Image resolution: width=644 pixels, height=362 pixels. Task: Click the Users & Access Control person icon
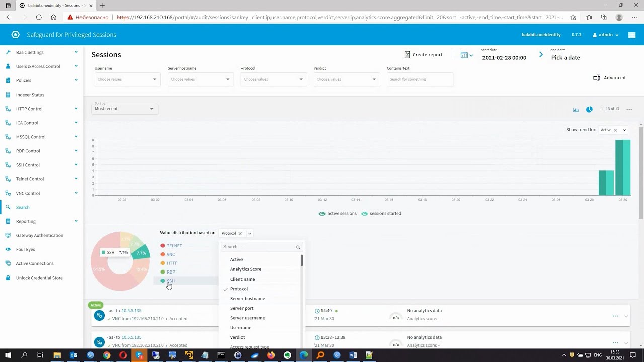[x=8, y=66]
